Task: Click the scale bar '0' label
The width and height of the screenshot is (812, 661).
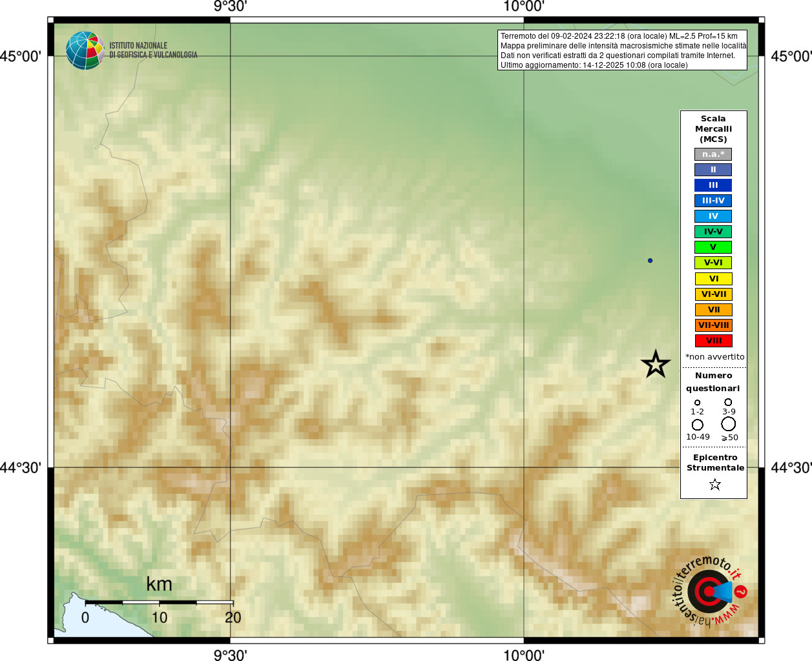Action: coord(85,618)
